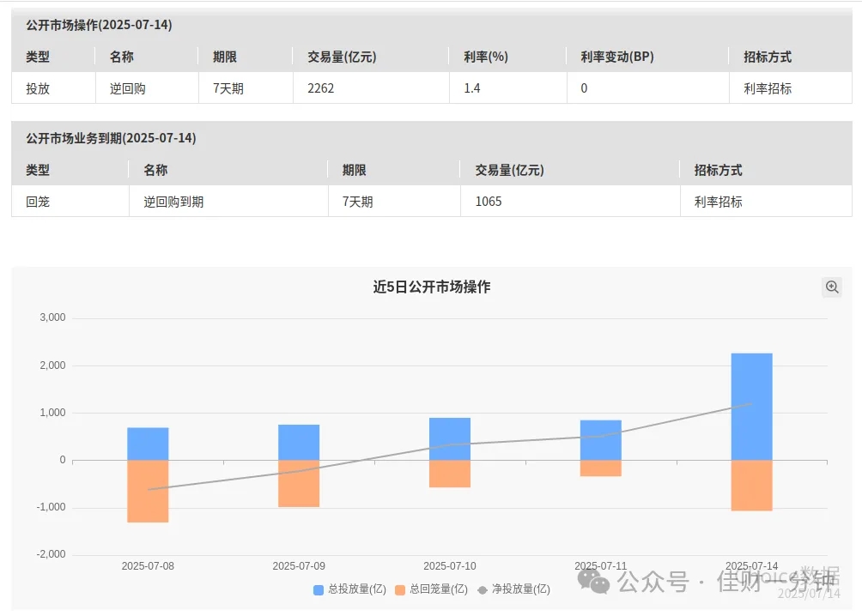The height and width of the screenshot is (616, 862).
Task: Click the 2025-07-10 axis date label
Action: click(450, 565)
